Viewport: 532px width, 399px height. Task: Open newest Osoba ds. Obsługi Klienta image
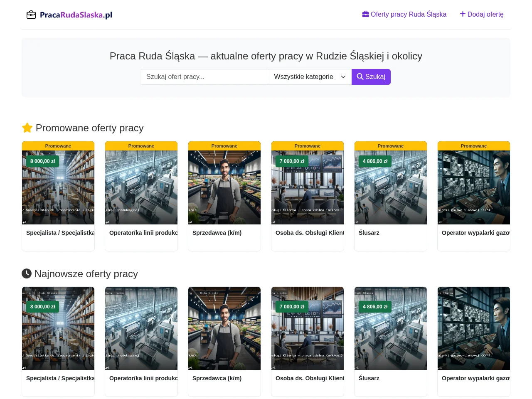pos(308,328)
